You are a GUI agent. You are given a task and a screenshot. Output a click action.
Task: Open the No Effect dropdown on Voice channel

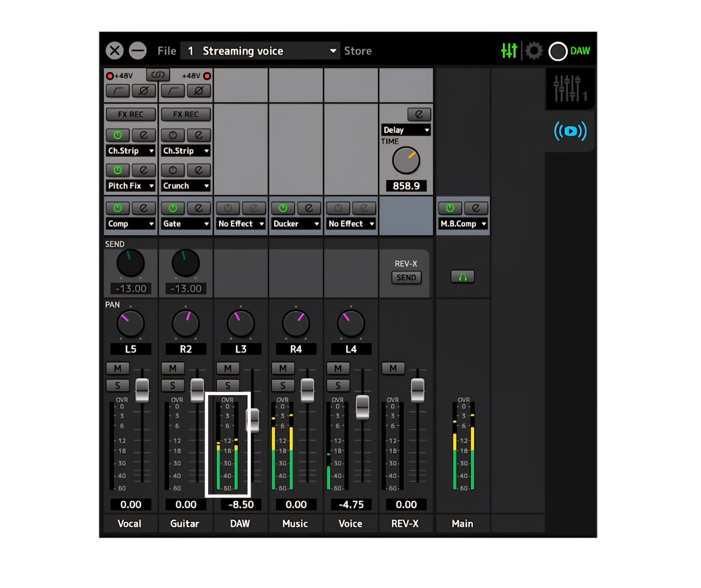coord(351,224)
